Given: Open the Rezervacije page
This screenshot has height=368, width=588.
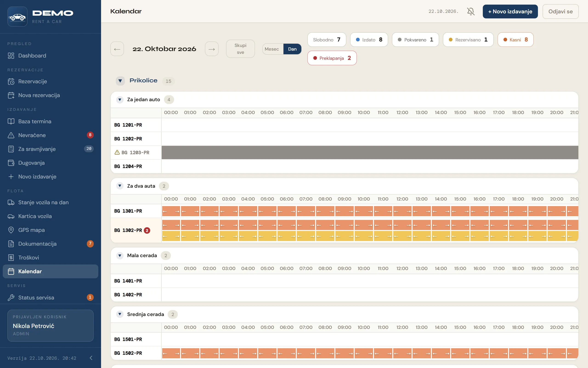Looking at the screenshot, I should coord(51,81).
